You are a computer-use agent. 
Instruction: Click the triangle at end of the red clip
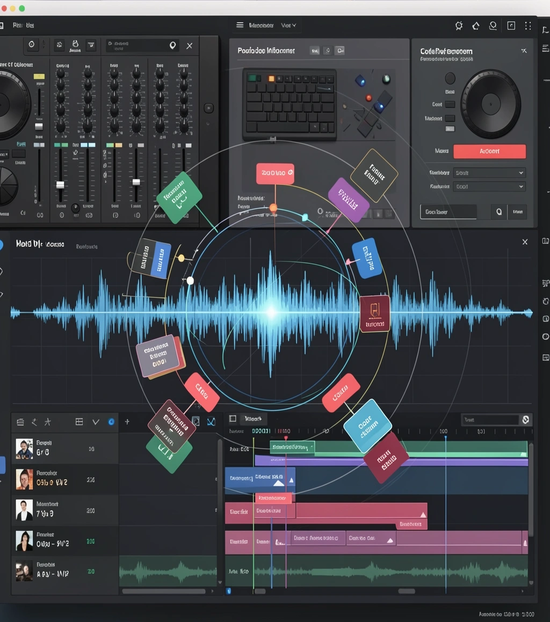click(x=423, y=515)
